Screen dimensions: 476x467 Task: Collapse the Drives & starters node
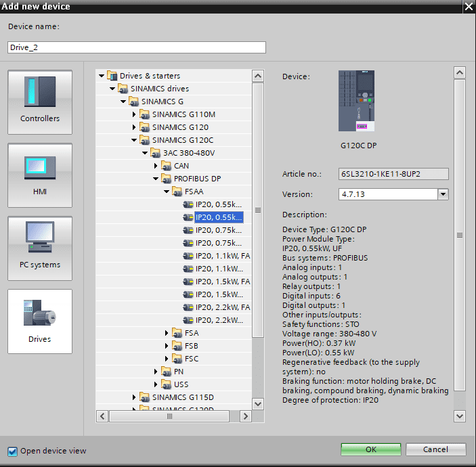coord(102,76)
